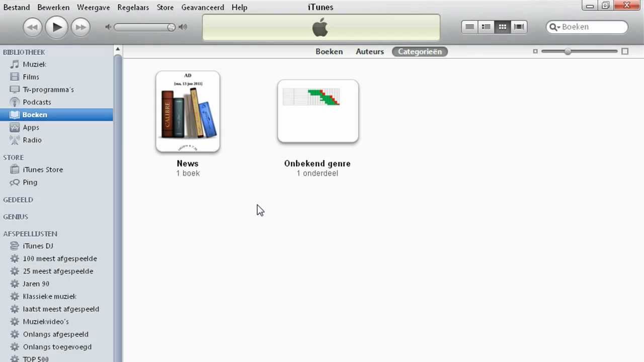Click the Onlangs afgespeeld gear icon
The height and width of the screenshot is (362, 644).
15,334
